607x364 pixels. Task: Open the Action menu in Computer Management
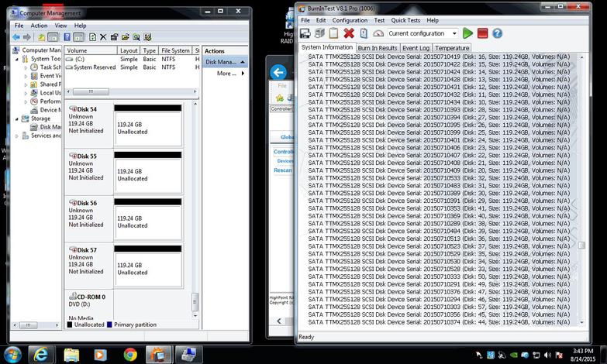39,26
